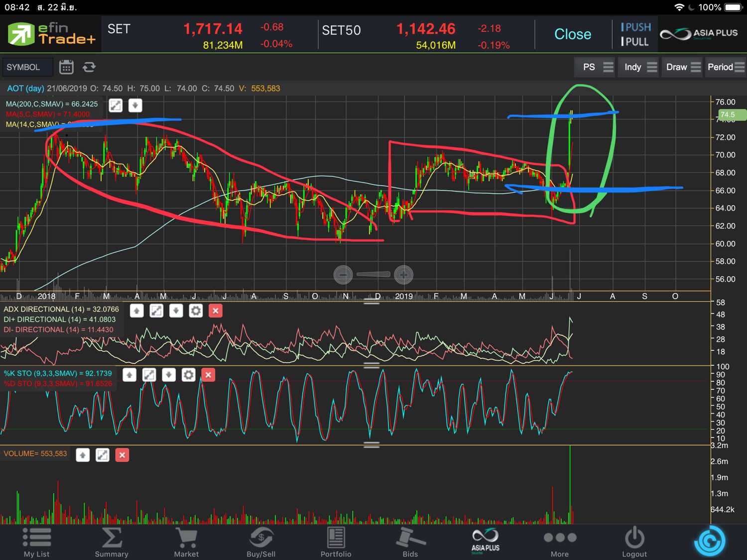The width and height of the screenshot is (747, 560).
Task: Remove the ADX Directional indicator panel
Action: pos(216,311)
